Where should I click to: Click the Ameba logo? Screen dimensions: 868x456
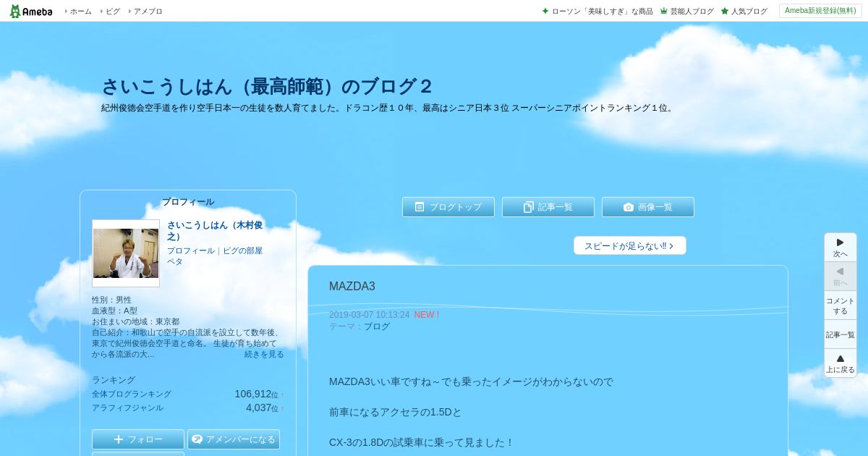pos(30,11)
